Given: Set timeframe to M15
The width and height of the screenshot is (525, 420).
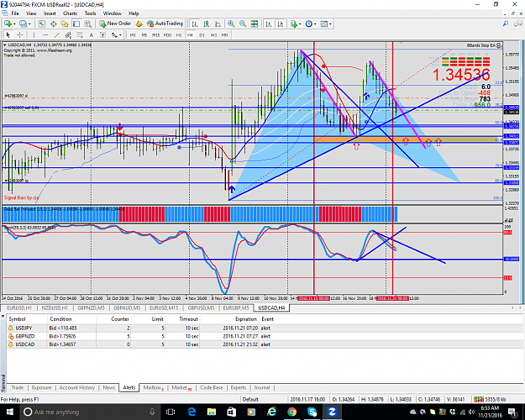Looking at the screenshot, I should coord(155,34).
